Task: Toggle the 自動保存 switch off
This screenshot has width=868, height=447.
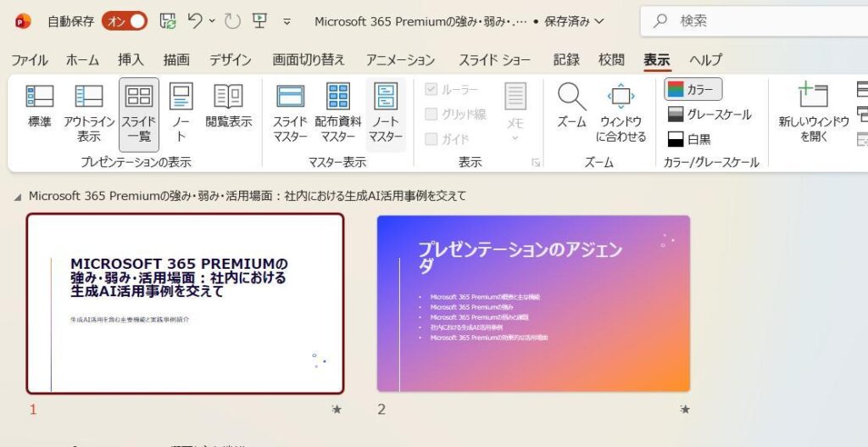Action: click(125, 21)
